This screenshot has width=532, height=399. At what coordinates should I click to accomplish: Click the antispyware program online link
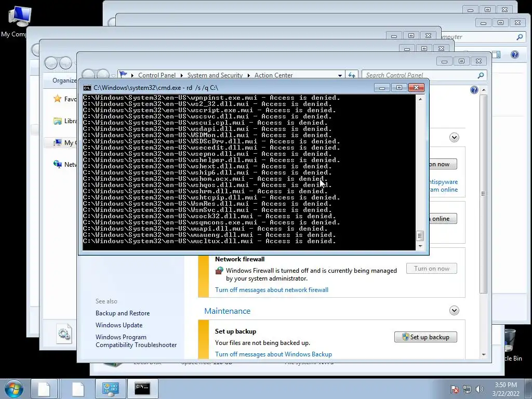(x=444, y=186)
